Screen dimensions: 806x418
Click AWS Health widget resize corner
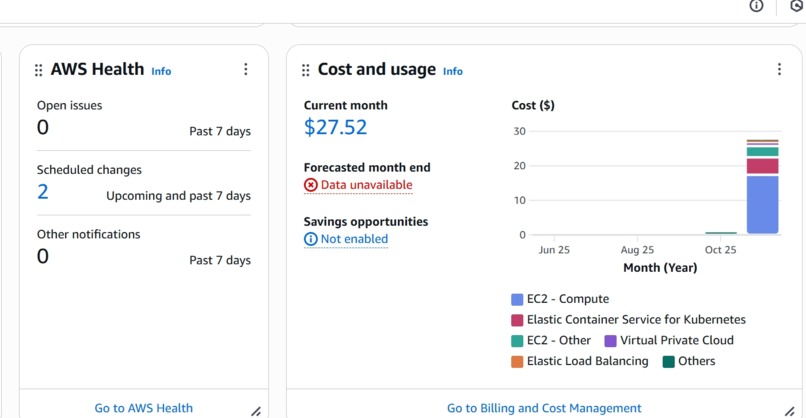pos(256,410)
